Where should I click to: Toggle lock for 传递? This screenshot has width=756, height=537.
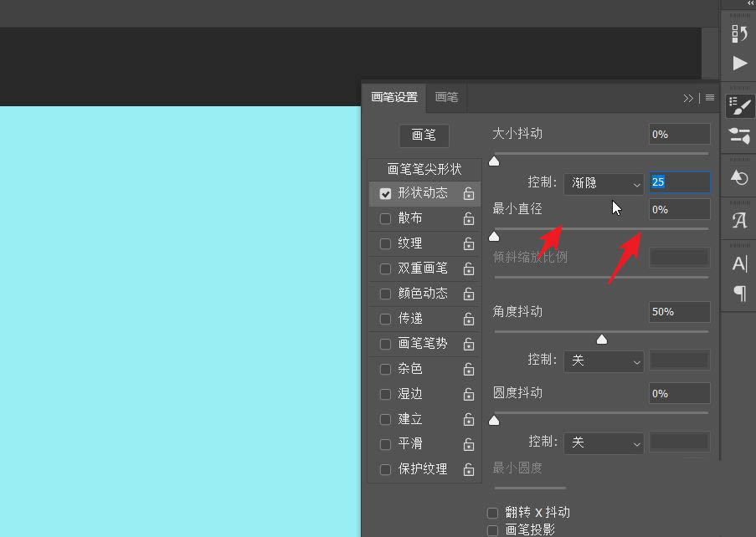pos(469,319)
